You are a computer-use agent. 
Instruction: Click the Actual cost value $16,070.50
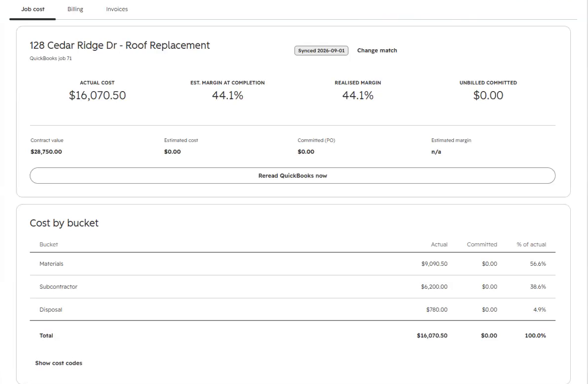pos(97,96)
